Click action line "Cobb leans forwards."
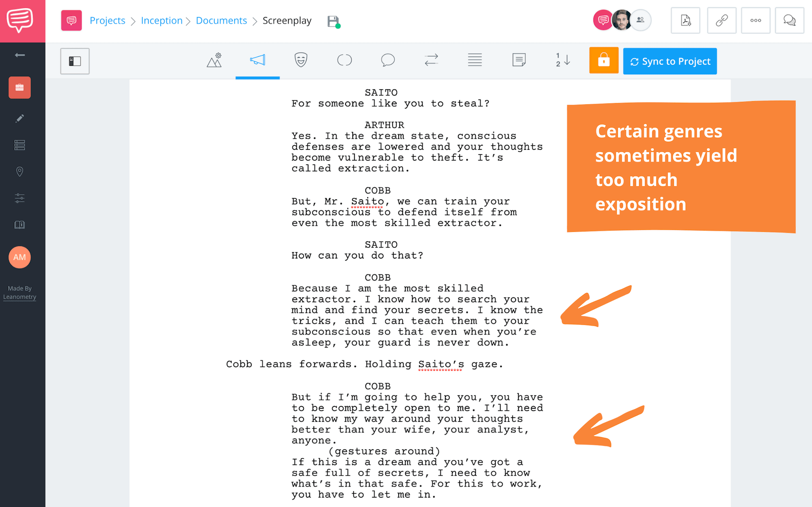Screen dimensions: 812x507 pyautogui.click(x=292, y=365)
